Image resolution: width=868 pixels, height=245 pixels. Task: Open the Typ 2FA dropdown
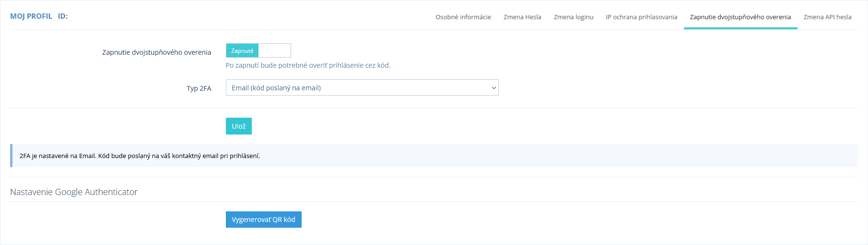coord(362,87)
